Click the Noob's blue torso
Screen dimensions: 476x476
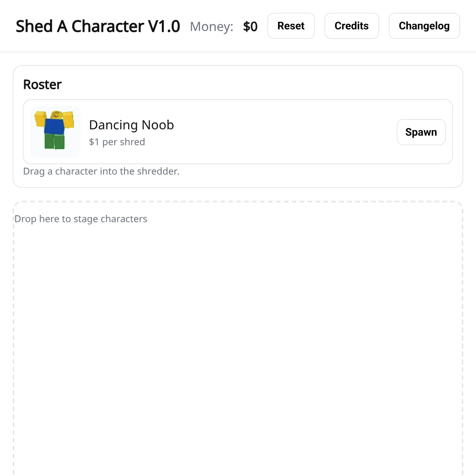[54, 127]
